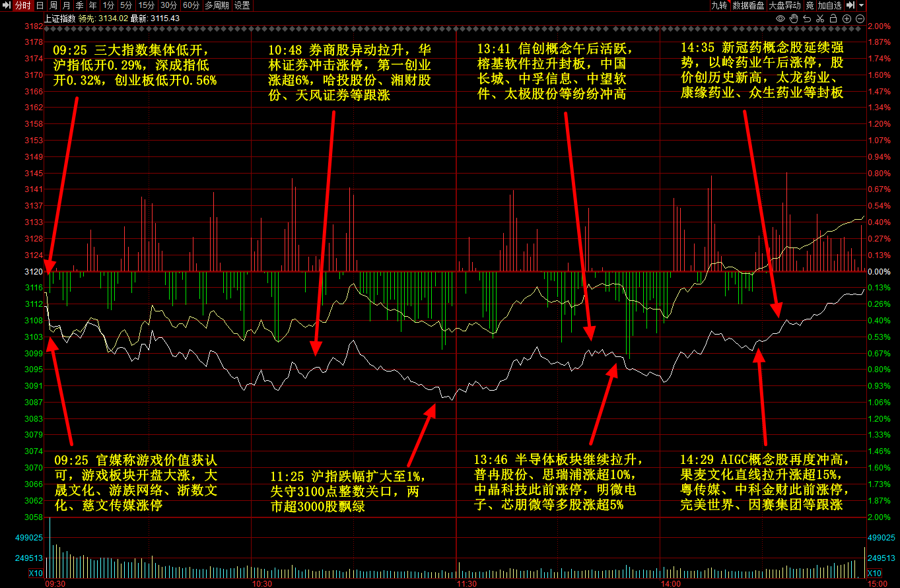The height and width of the screenshot is (588, 900).
Task: Click the top-left collapse arrow icon
Action: [6, 5]
